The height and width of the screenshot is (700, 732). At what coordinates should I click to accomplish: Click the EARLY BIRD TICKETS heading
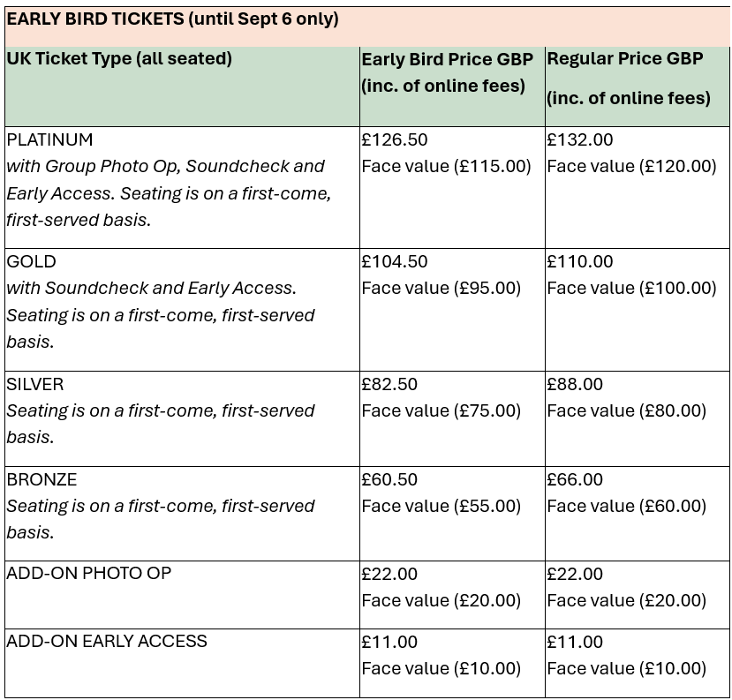pos(172,19)
